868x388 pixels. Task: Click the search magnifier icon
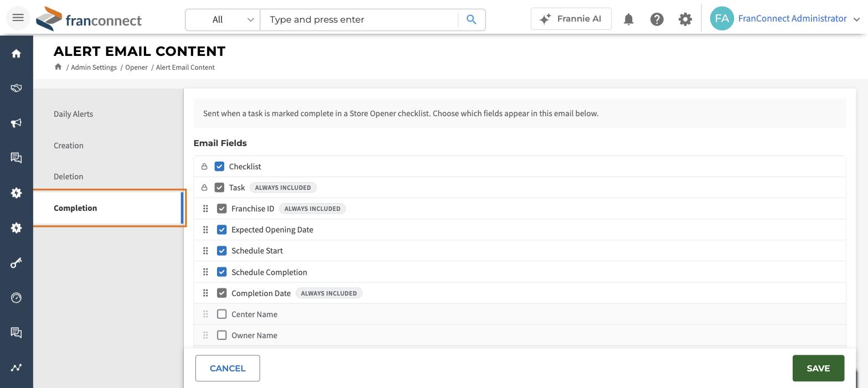pyautogui.click(x=472, y=19)
